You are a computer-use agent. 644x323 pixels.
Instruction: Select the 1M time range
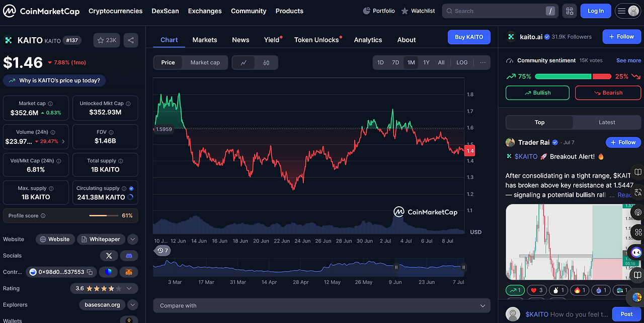click(x=411, y=62)
